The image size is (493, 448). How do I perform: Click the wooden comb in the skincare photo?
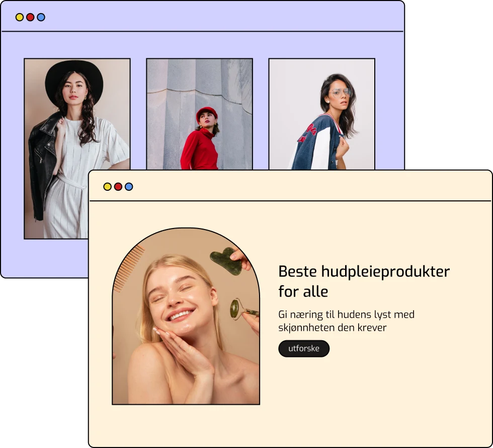pyautogui.click(x=127, y=268)
